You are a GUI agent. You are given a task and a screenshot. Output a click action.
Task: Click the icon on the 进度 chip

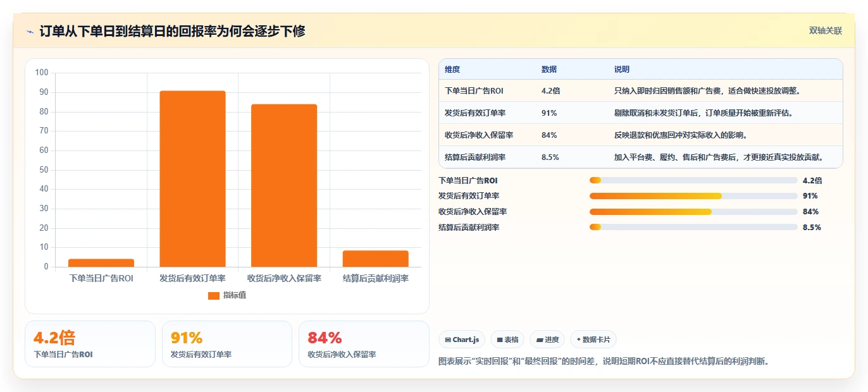[x=539, y=340]
